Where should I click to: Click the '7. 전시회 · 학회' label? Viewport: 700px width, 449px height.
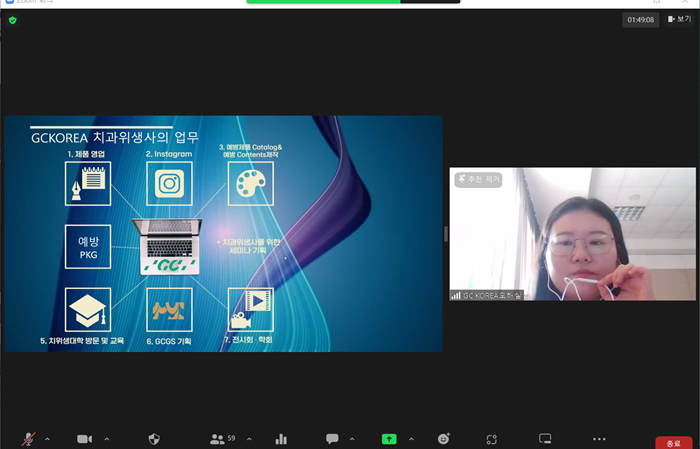pos(248,340)
